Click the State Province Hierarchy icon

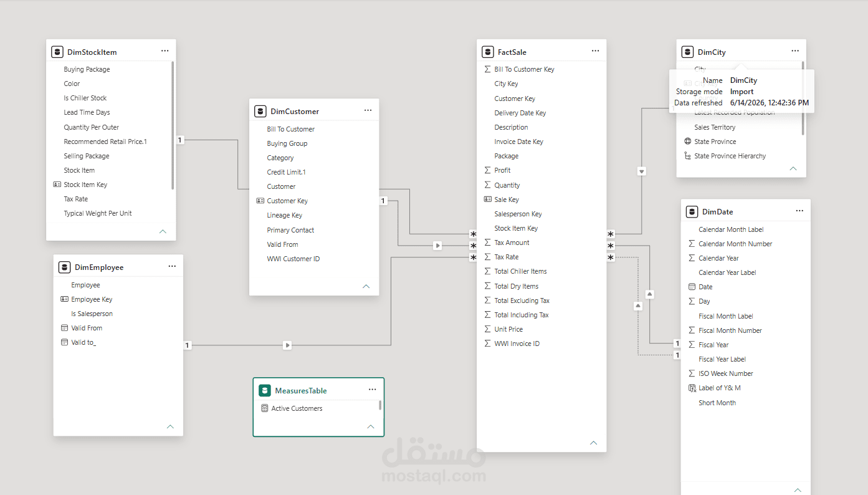(x=688, y=156)
